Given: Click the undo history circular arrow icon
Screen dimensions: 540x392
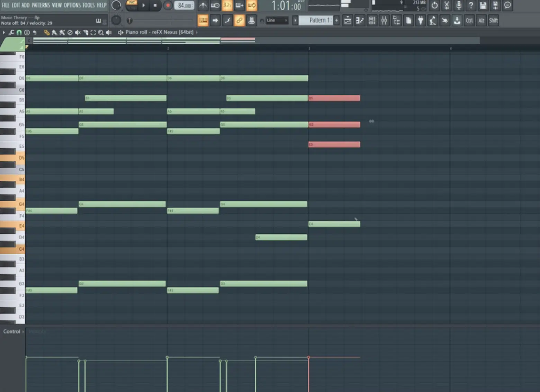Looking at the screenshot, I should (x=434, y=5).
